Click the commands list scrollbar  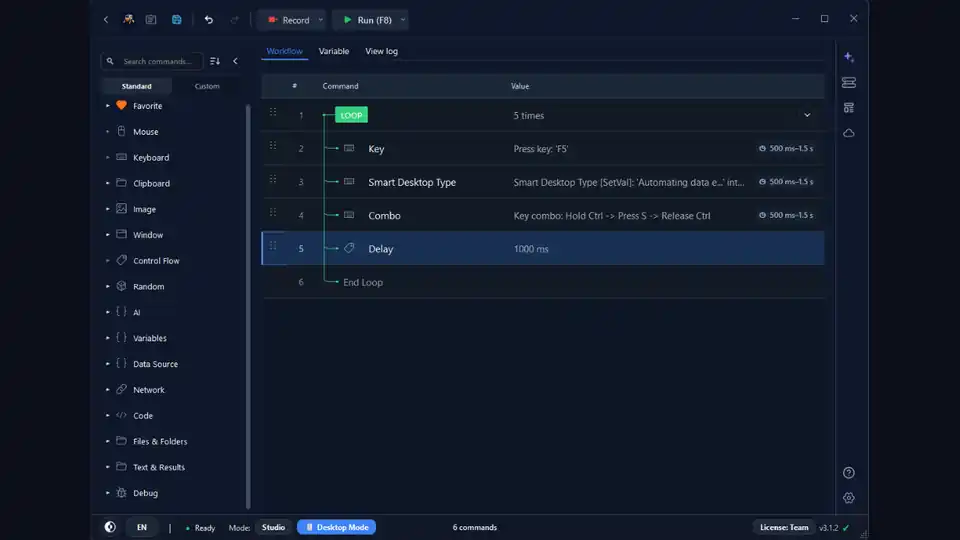[248, 306]
